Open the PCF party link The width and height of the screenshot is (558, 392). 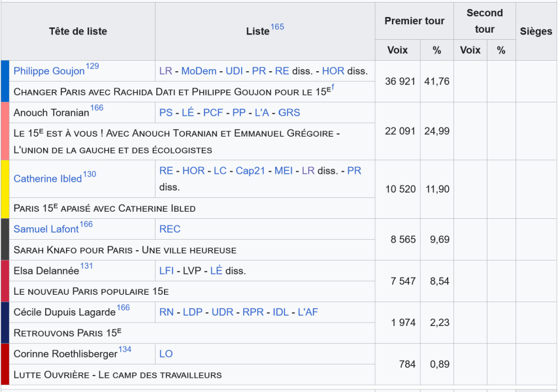point(213,112)
